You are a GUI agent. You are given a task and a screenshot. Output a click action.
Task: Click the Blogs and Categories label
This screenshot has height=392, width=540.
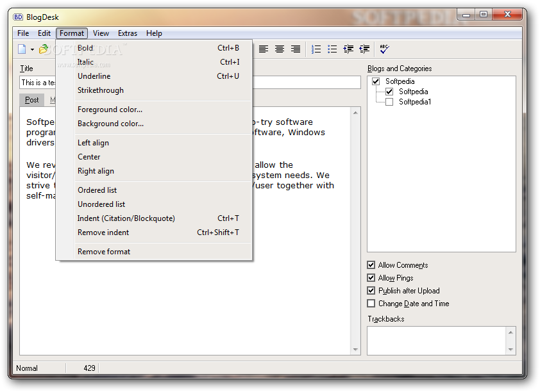click(x=400, y=69)
